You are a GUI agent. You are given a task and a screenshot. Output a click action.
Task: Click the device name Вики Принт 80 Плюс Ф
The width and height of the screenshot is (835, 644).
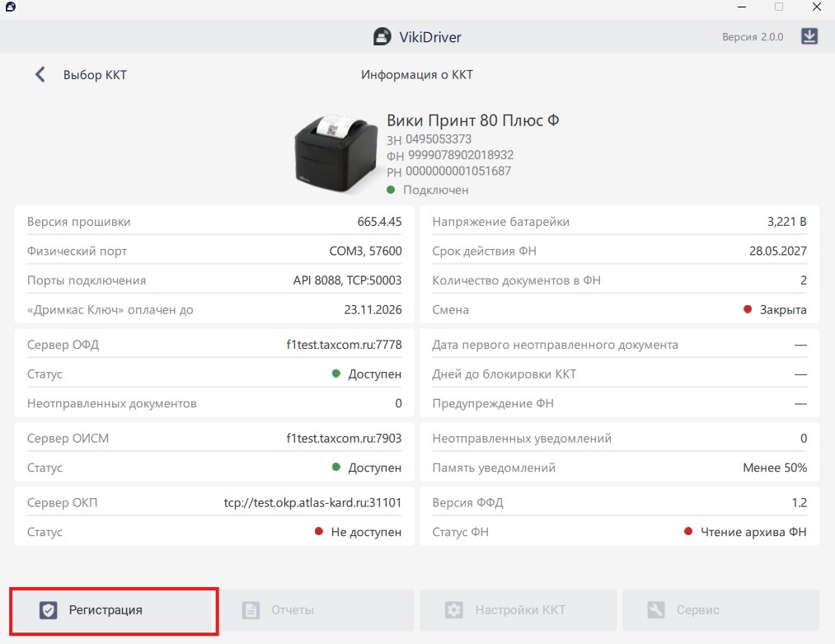[473, 120]
